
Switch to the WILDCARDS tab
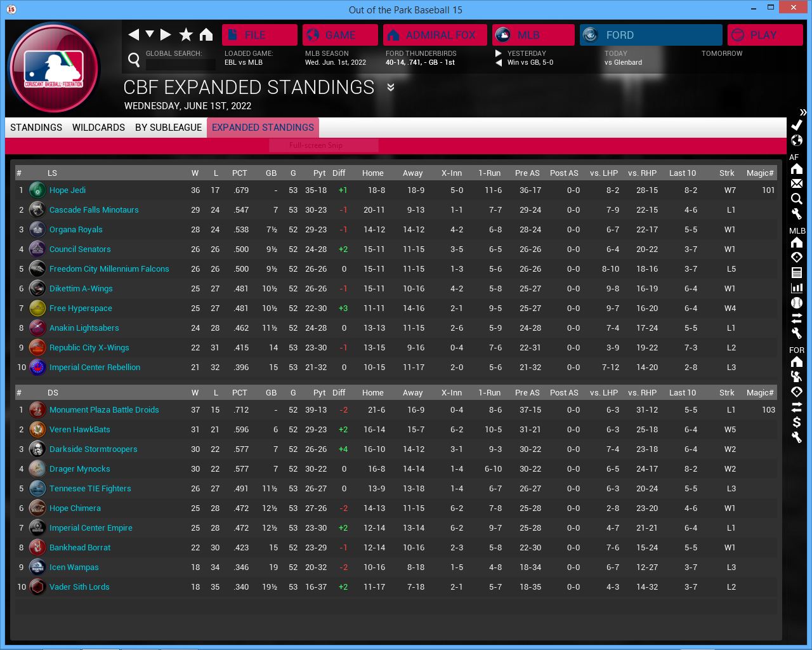98,128
